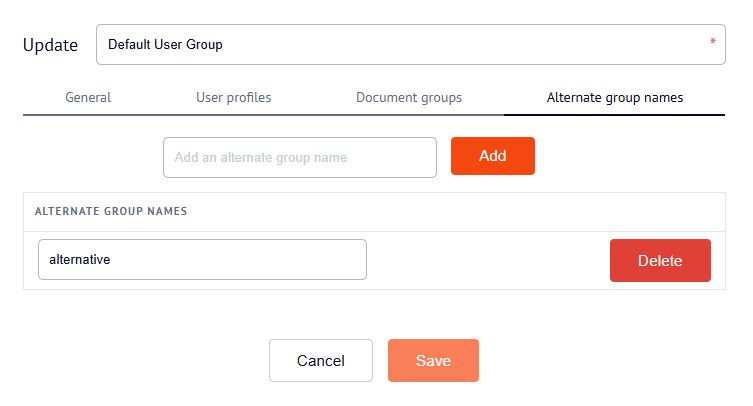This screenshot has width=753, height=406.
Task: Open the User profiles tab
Action: 233,98
